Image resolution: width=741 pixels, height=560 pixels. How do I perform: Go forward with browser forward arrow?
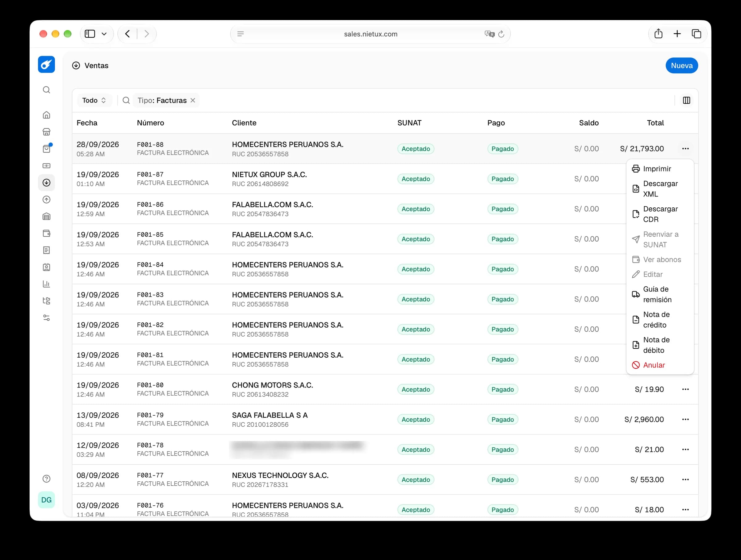point(147,34)
